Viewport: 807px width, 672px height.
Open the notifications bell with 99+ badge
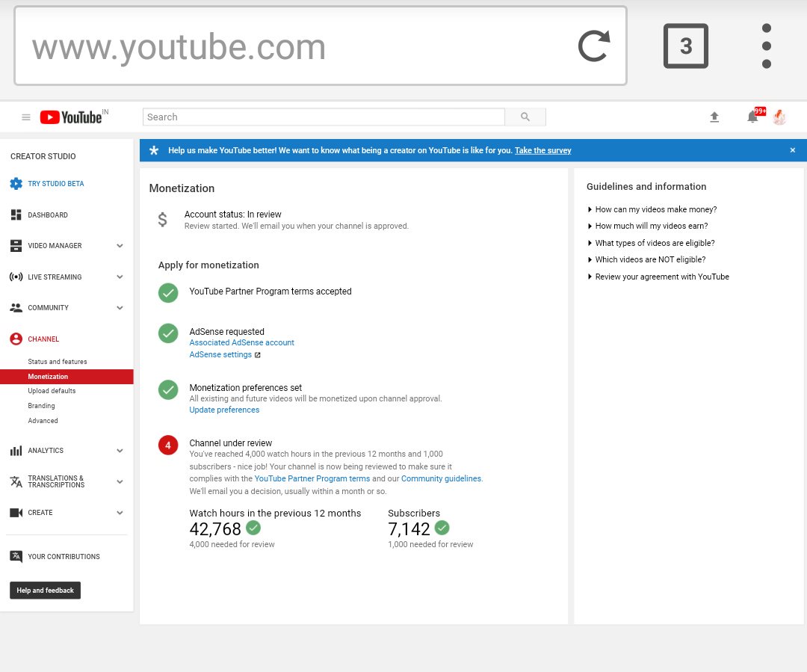(755, 116)
